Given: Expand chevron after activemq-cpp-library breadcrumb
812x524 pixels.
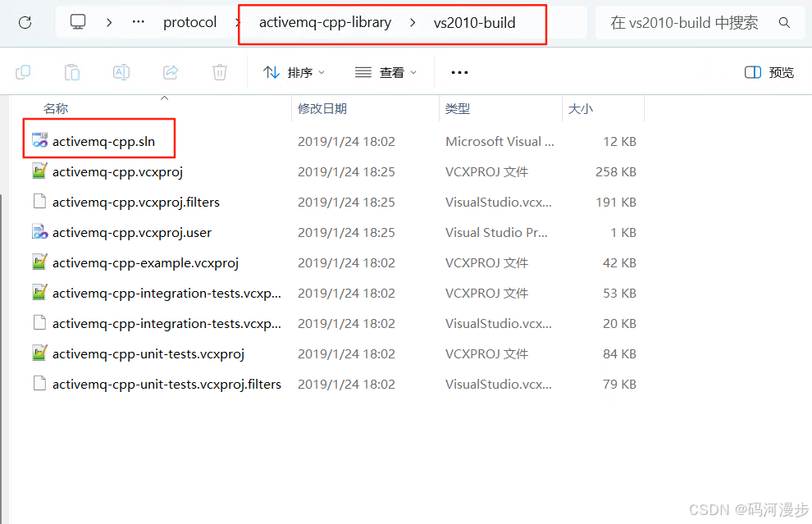Looking at the screenshot, I should click(x=413, y=22).
